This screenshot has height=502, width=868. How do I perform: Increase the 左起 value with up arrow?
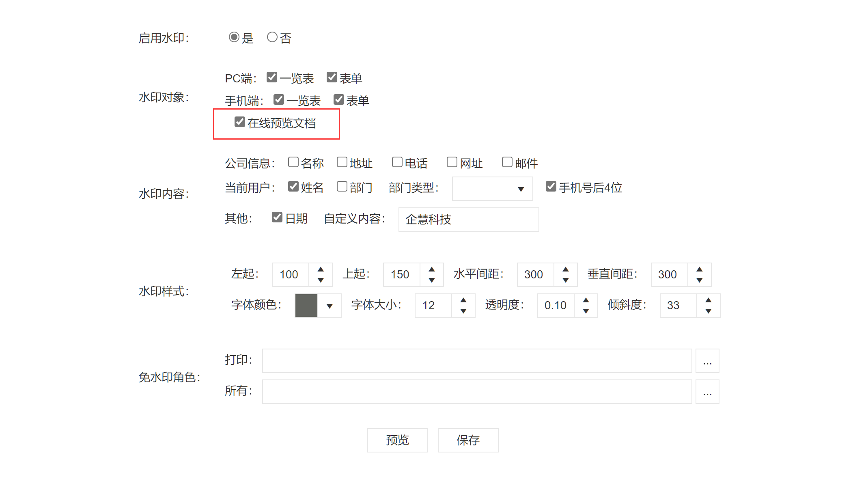tap(321, 269)
